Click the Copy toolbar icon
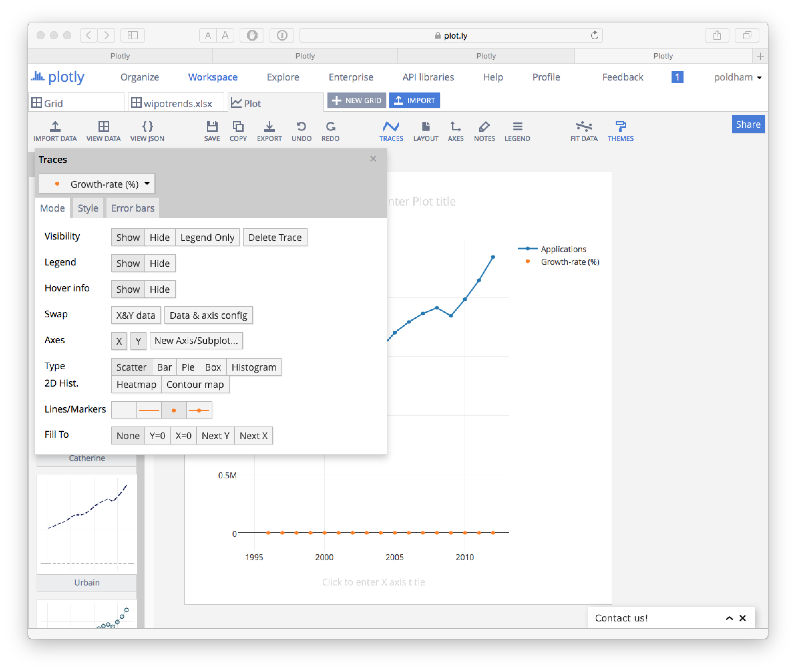 tap(238, 131)
